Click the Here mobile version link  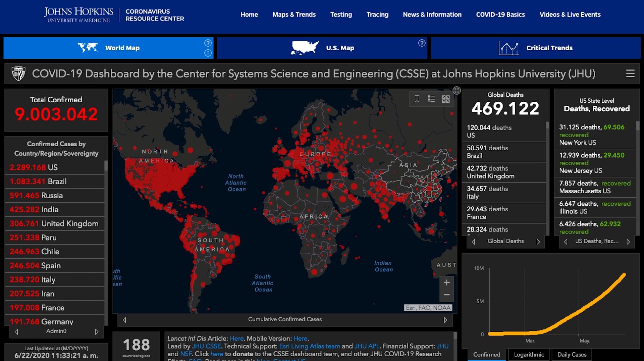300,339
